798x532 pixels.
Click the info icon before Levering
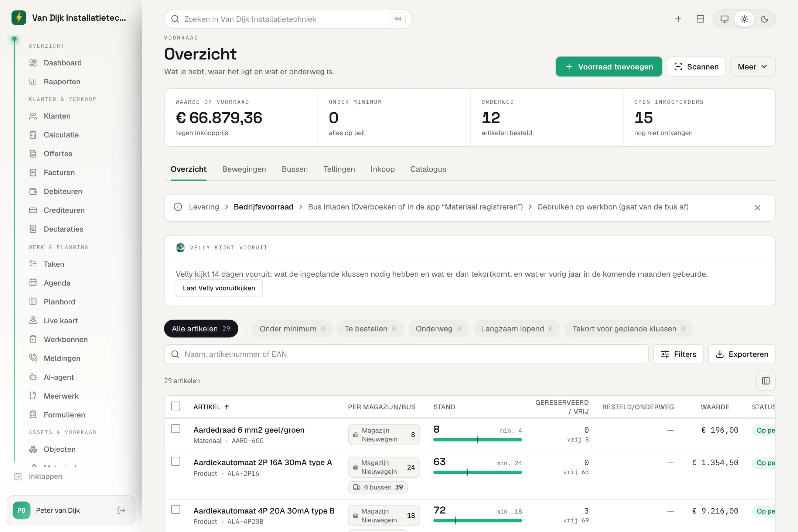pyautogui.click(x=178, y=207)
